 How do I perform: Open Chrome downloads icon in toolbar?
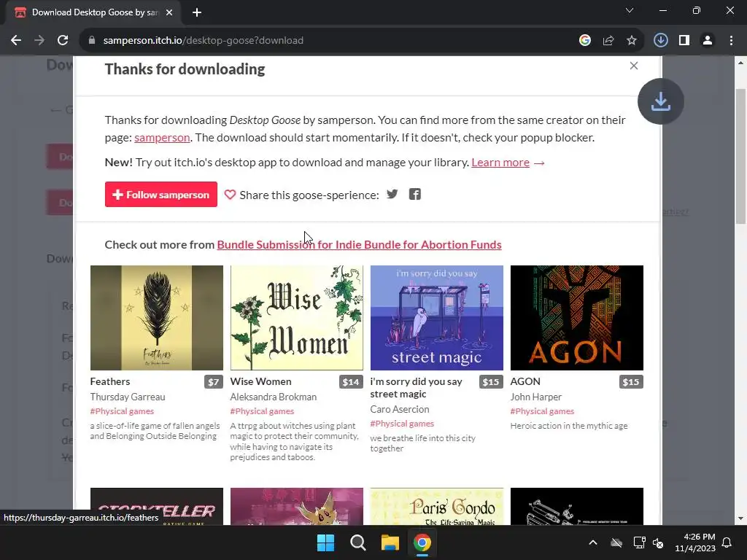tap(660, 41)
